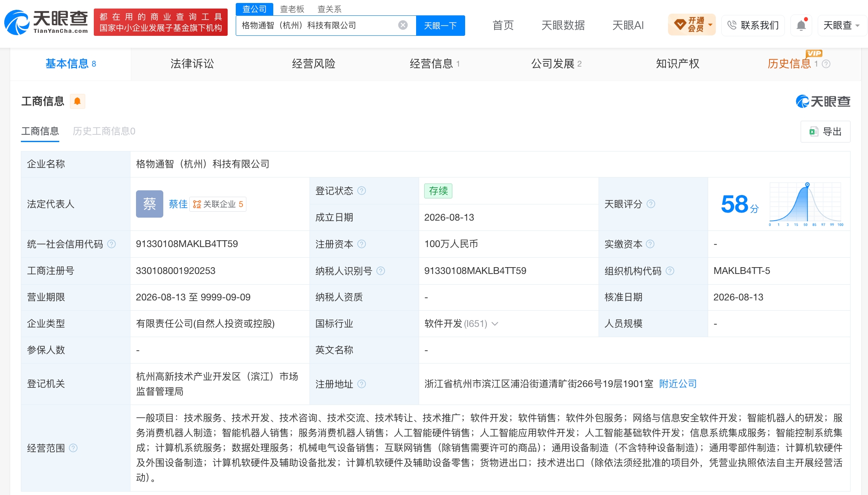Click help icon beside 实缴资本
868x495 pixels.
[650, 244]
